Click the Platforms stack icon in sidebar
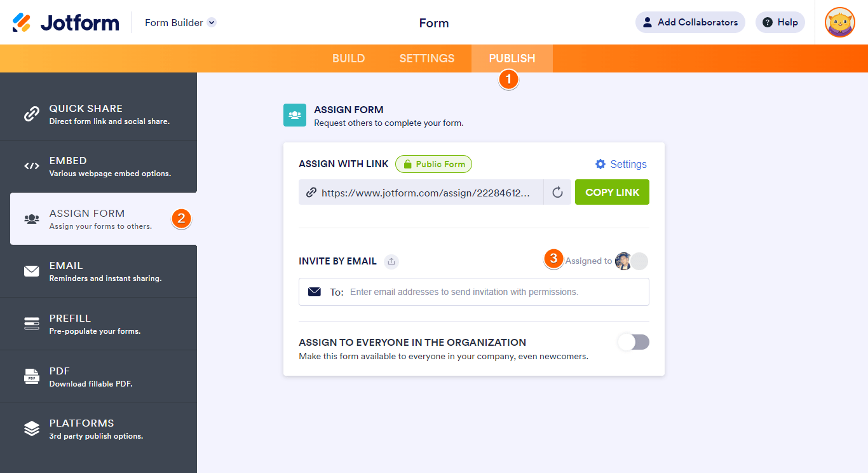Viewport: 868px width, 473px height. [31, 428]
